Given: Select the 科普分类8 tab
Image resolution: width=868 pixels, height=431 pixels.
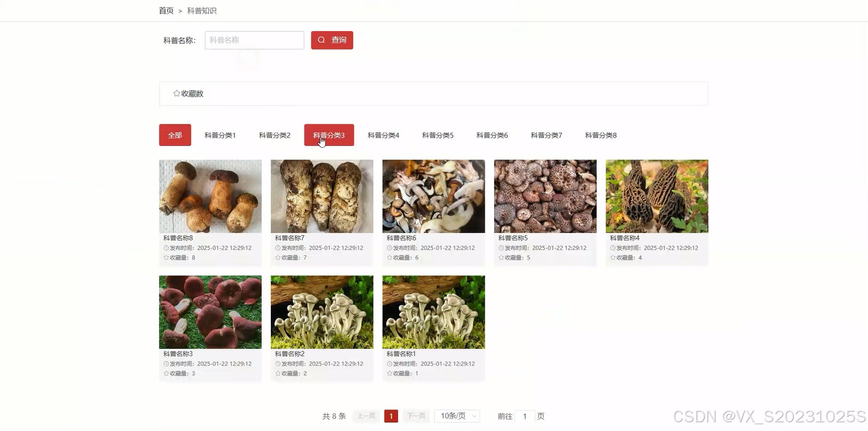Looking at the screenshot, I should pos(601,135).
